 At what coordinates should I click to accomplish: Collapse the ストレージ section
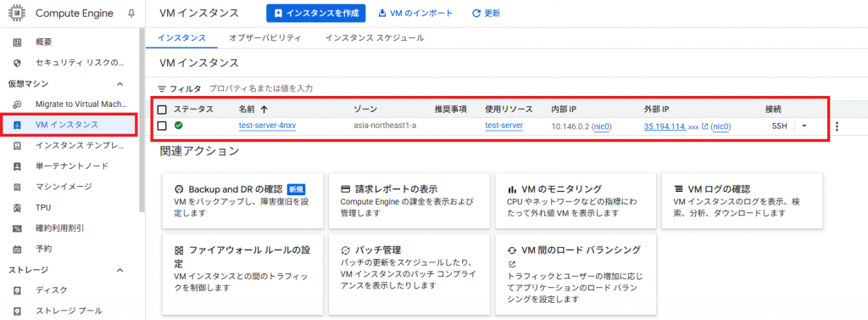pos(120,270)
